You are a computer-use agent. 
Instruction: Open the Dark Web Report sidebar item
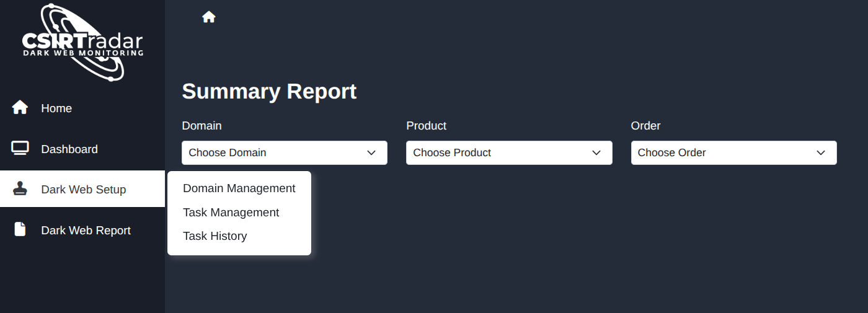click(x=82, y=230)
